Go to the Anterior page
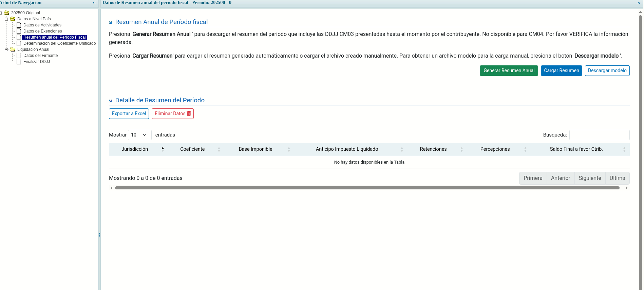 point(561,178)
